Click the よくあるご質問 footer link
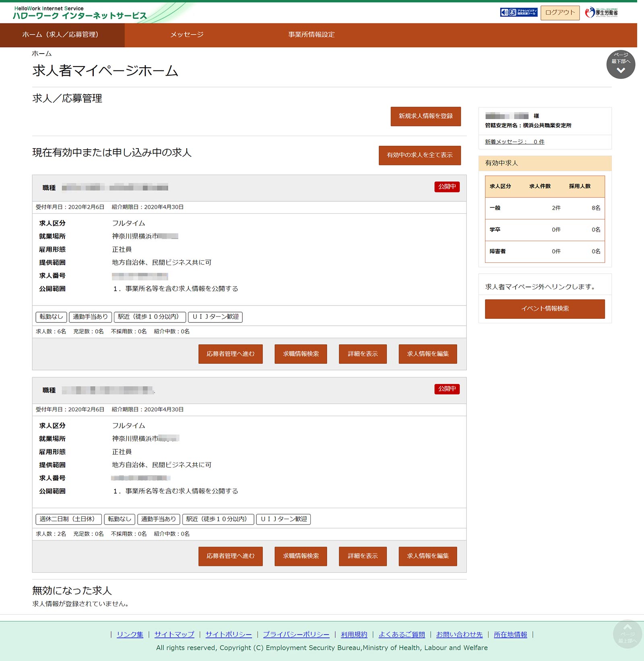 click(x=401, y=634)
